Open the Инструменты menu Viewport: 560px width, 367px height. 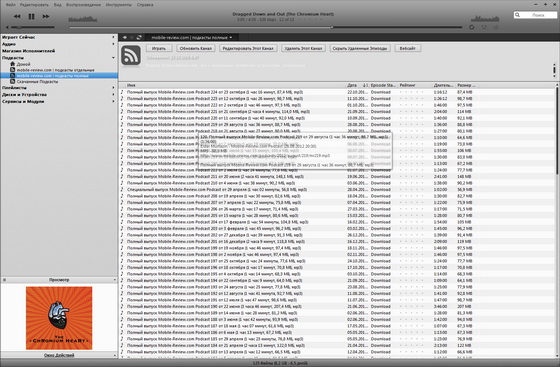point(119,5)
